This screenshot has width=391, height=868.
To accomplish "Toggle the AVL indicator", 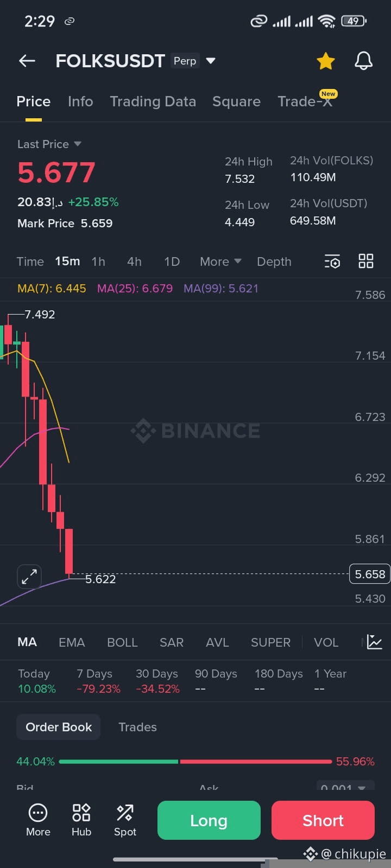I will [217, 642].
